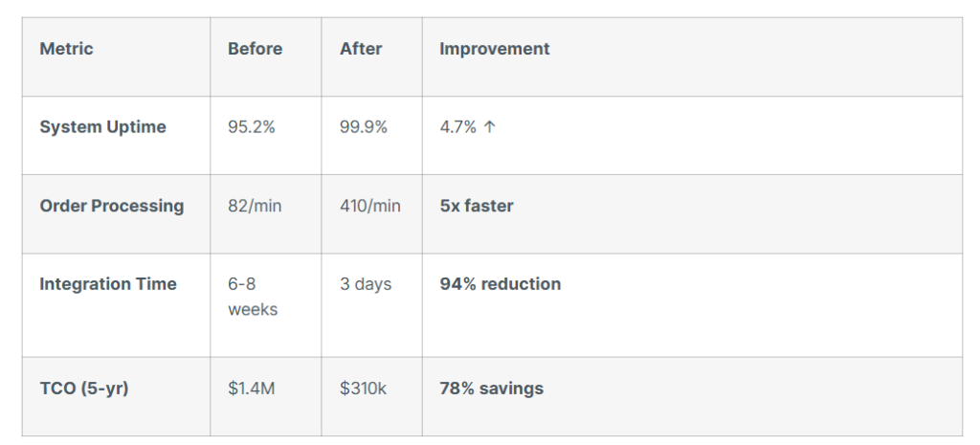Viewport: 980px width, 445px height.
Task: Select the TCO (5-yr) row label
Action: click(x=83, y=389)
